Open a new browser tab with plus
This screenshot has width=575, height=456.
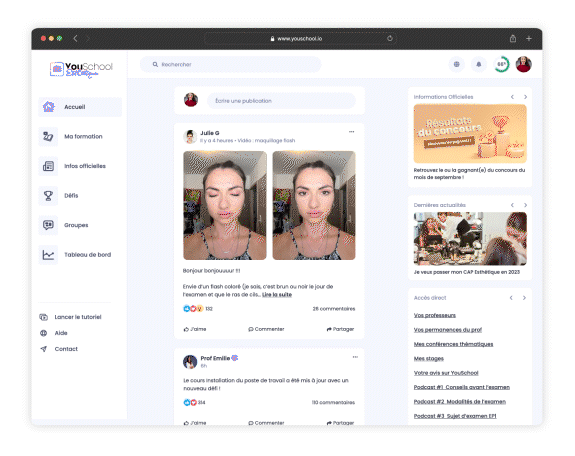coord(529,39)
